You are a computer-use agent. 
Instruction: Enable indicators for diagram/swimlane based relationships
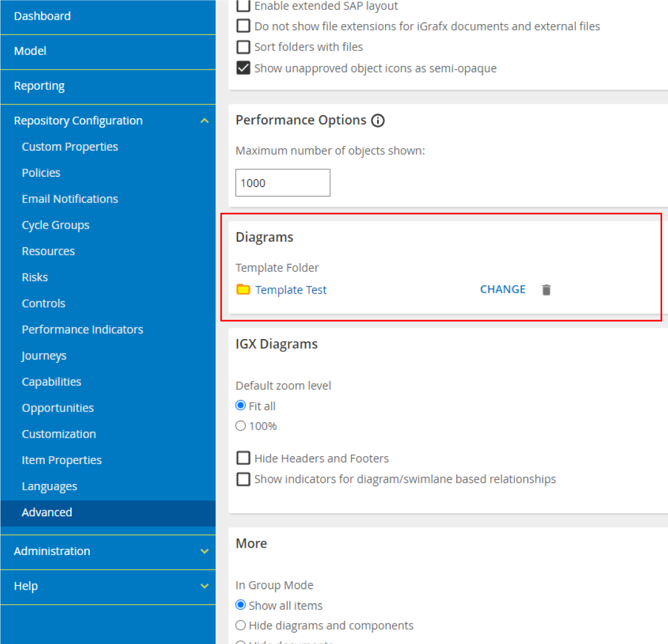(x=243, y=479)
